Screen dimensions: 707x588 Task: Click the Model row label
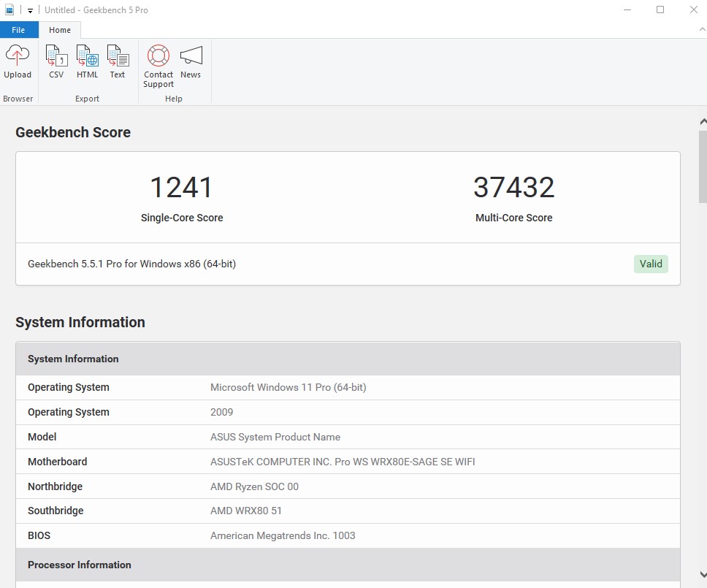(42, 437)
